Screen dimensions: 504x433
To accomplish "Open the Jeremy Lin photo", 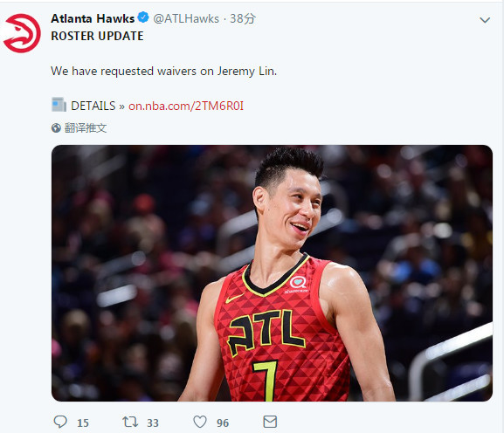I will [272, 273].
